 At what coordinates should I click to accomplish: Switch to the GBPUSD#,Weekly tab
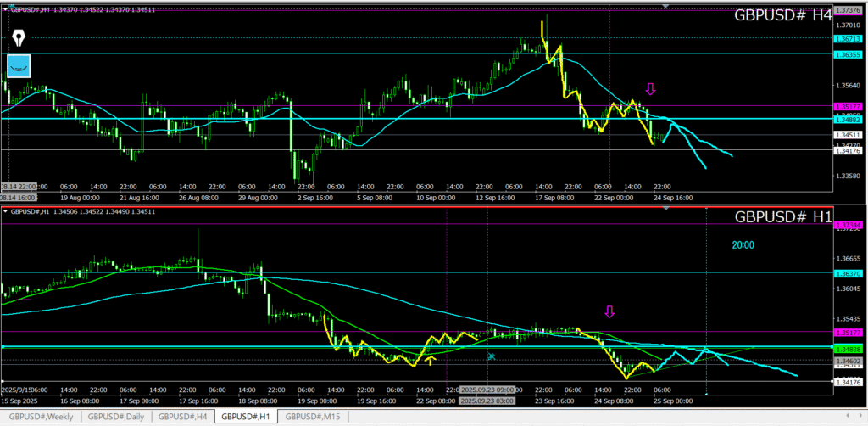click(x=38, y=417)
